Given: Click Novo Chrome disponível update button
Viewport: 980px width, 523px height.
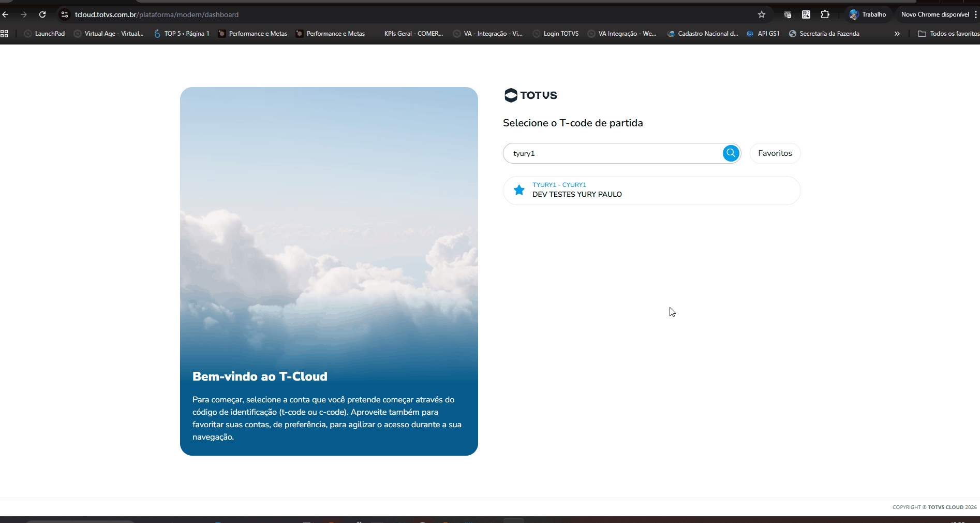Looking at the screenshot, I should (x=935, y=14).
